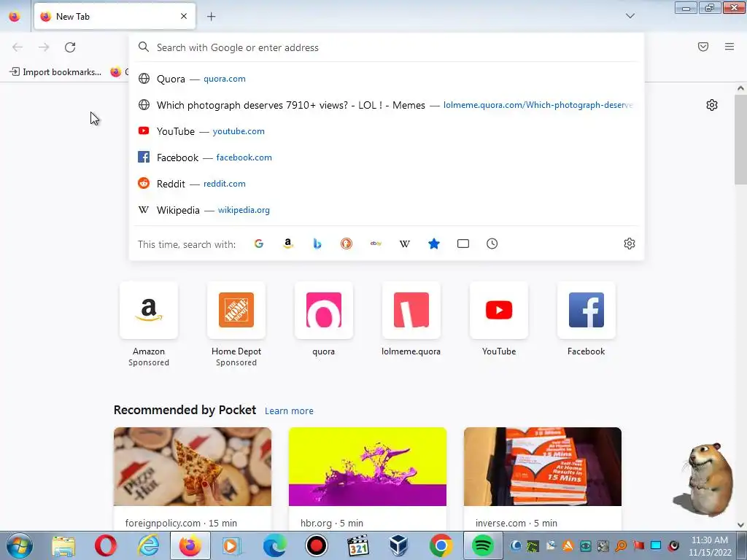Reload the current page
747x560 pixels.
[70, 47]
